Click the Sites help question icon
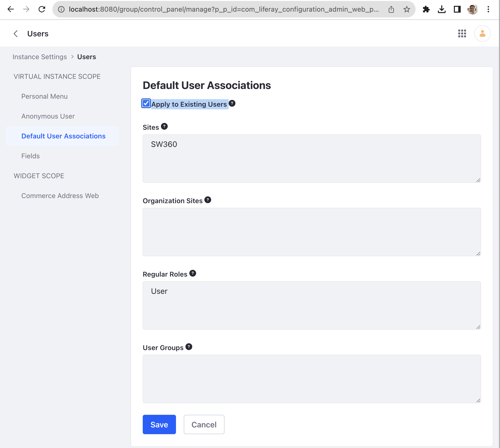500x448 pixels. pos(164,127)
